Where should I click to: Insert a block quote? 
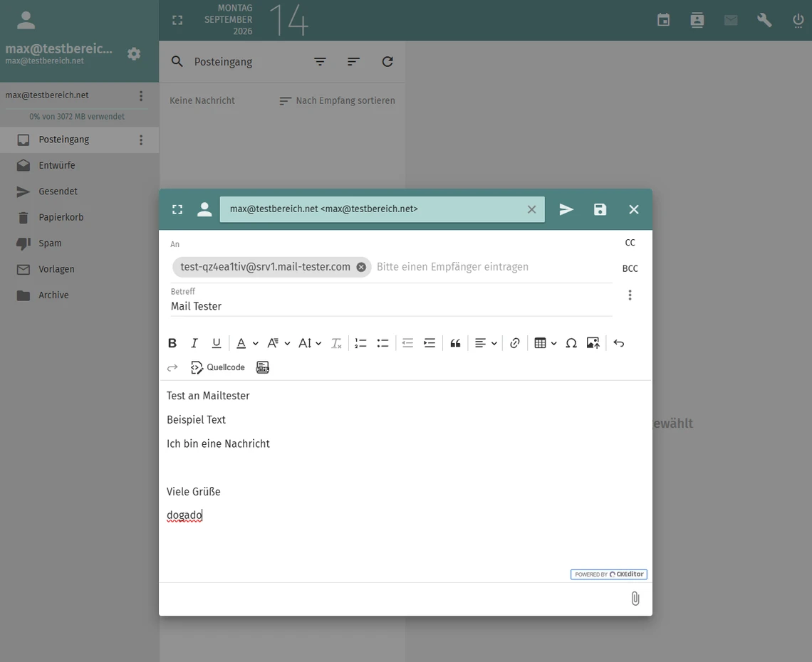455,343
